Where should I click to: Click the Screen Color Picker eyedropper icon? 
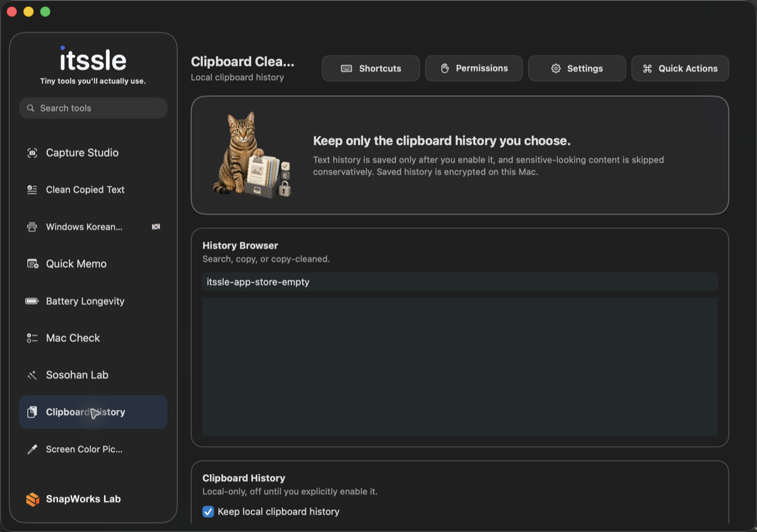click(x=32, y=449)
